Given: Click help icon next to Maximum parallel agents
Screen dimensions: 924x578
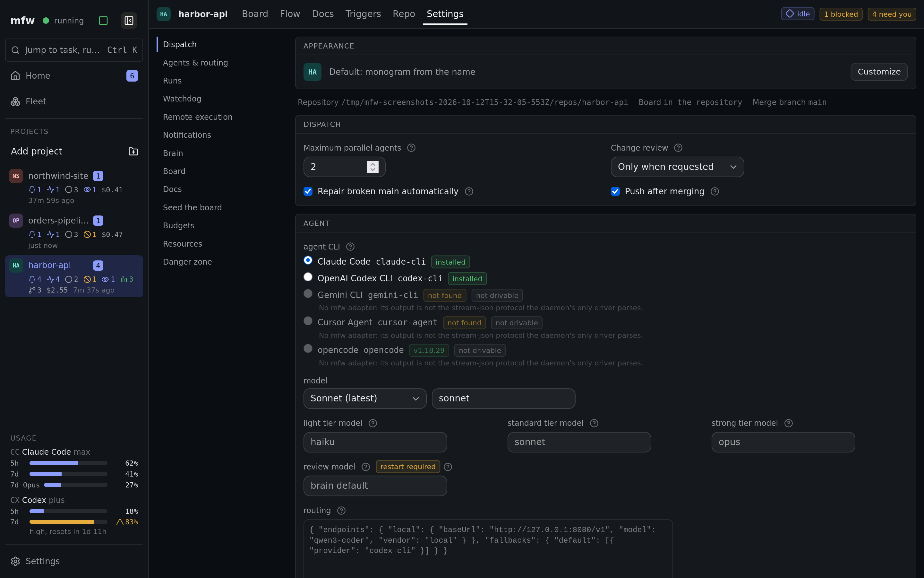Looking at the screenshot, I should [x=411, y=148].
